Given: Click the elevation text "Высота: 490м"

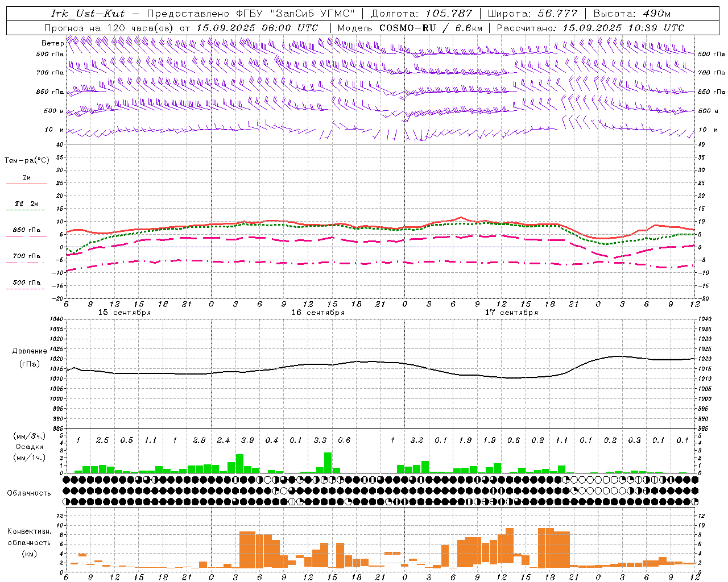Looking at the screenshot, I should click(632, 14).
